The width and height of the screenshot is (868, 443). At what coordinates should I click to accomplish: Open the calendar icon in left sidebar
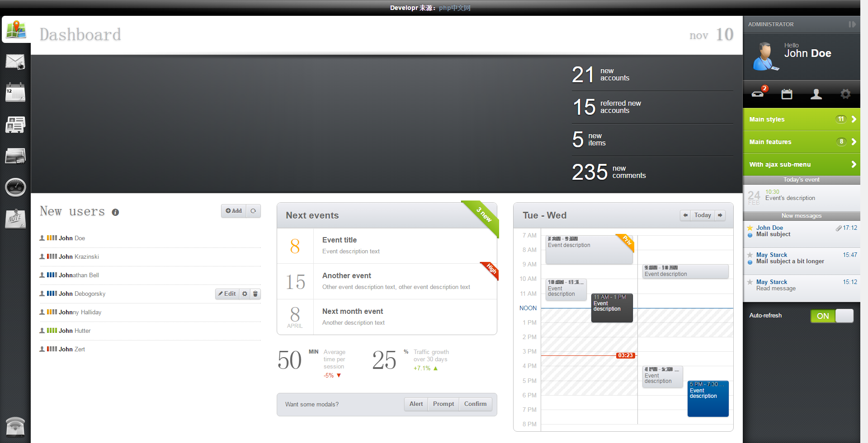pos(15,93)
